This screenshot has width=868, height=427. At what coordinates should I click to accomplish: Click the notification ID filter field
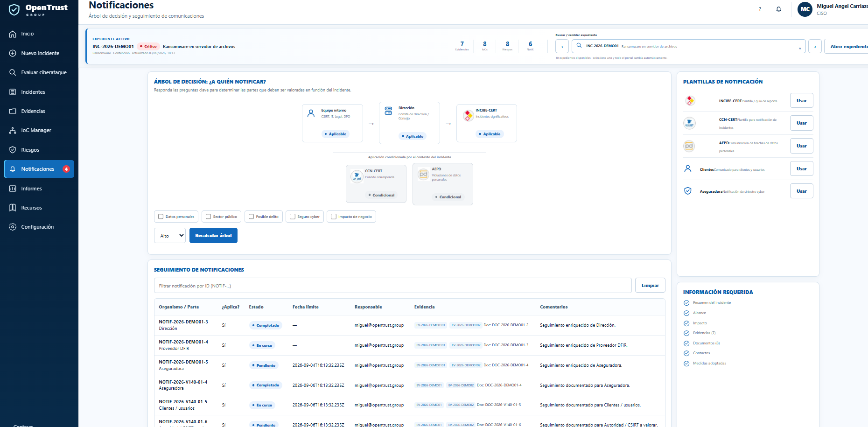point(392,286)
